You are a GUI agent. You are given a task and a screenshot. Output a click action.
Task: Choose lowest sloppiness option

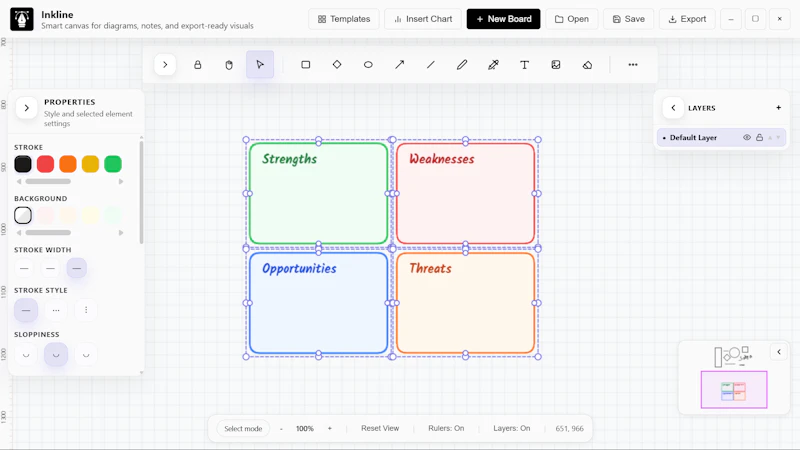point(26,355)
